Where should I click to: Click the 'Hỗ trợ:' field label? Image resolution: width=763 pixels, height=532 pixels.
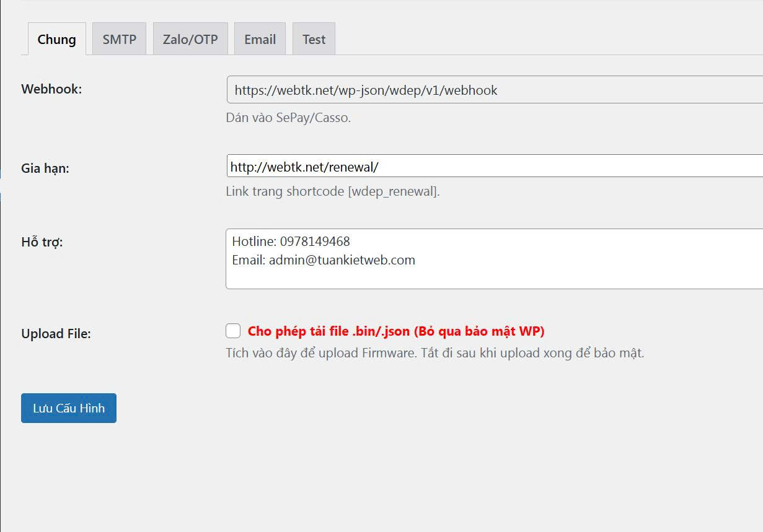click(42, 242)
